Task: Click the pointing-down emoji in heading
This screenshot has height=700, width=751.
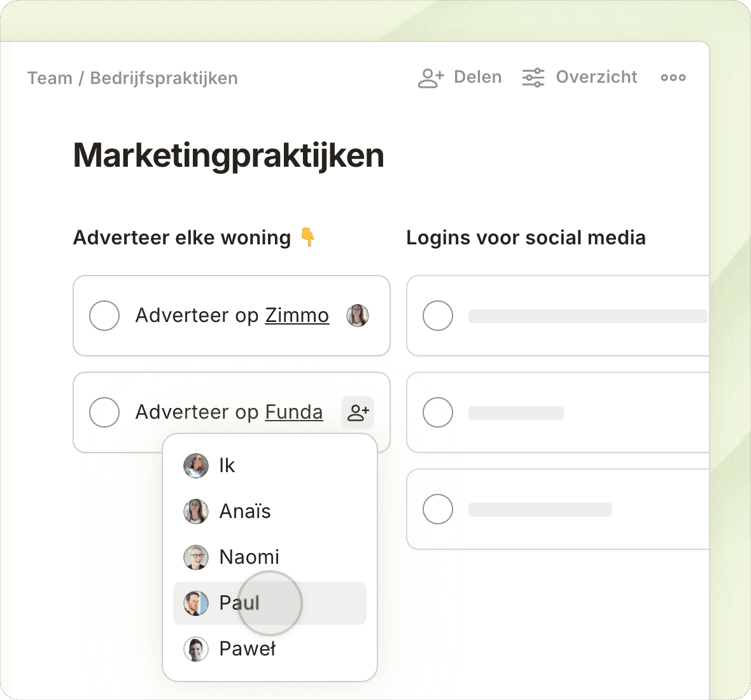Action: 308,237
